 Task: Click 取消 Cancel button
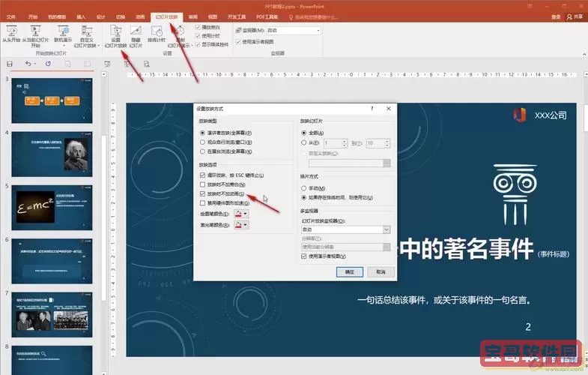381,271
